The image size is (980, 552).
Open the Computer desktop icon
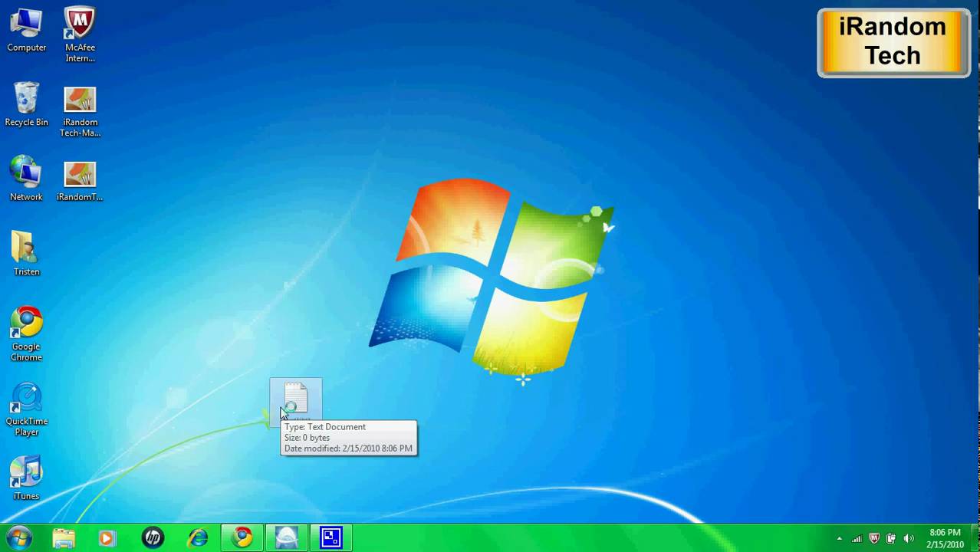point(26,31)
